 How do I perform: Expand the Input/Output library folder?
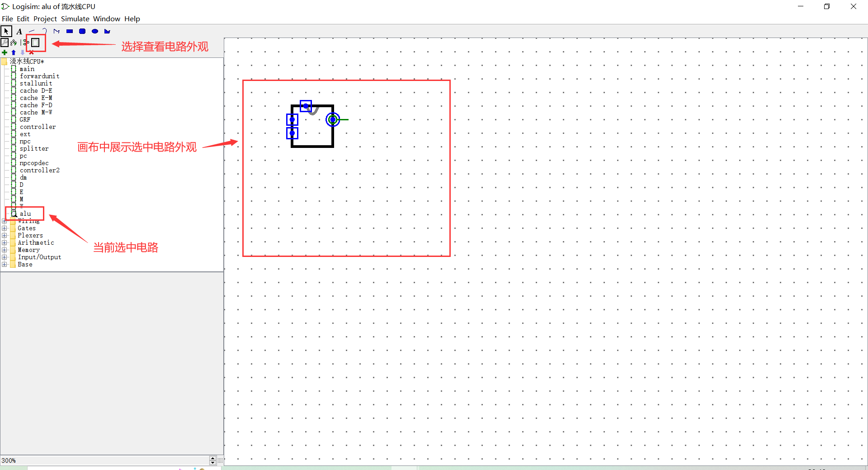tap(5, 257)
